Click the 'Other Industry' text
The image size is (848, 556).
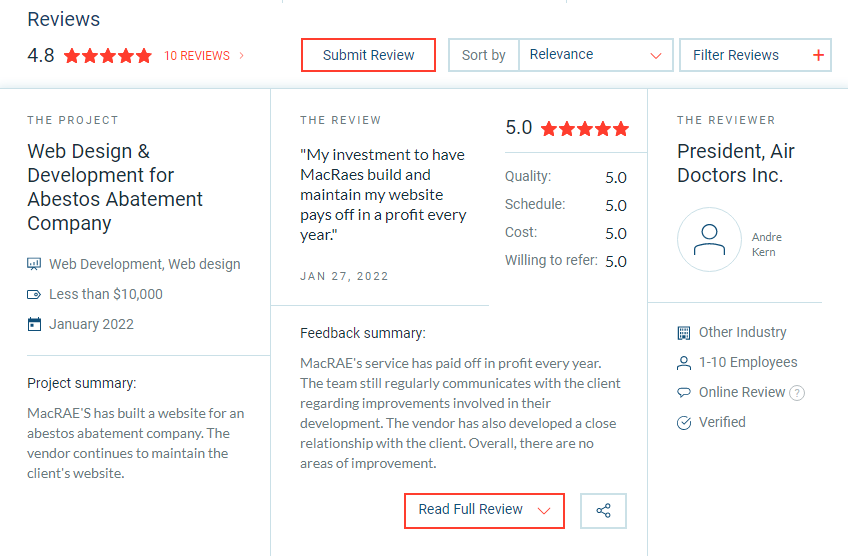[x=743, y=332]
